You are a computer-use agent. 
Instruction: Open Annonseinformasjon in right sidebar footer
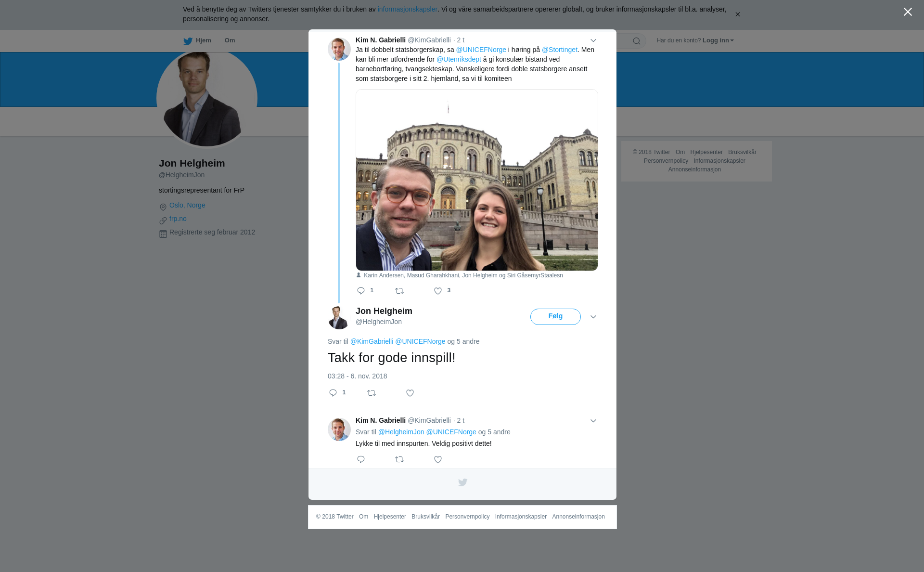694,169
